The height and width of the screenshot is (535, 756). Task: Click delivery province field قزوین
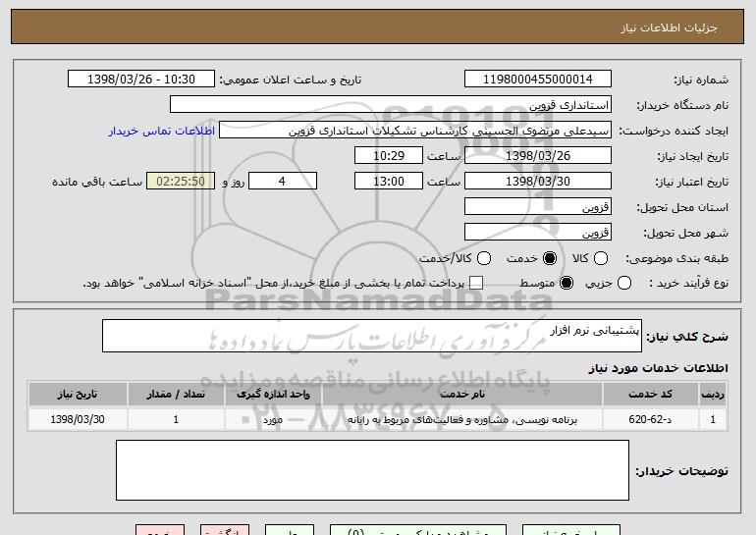(x=538, y=207)
